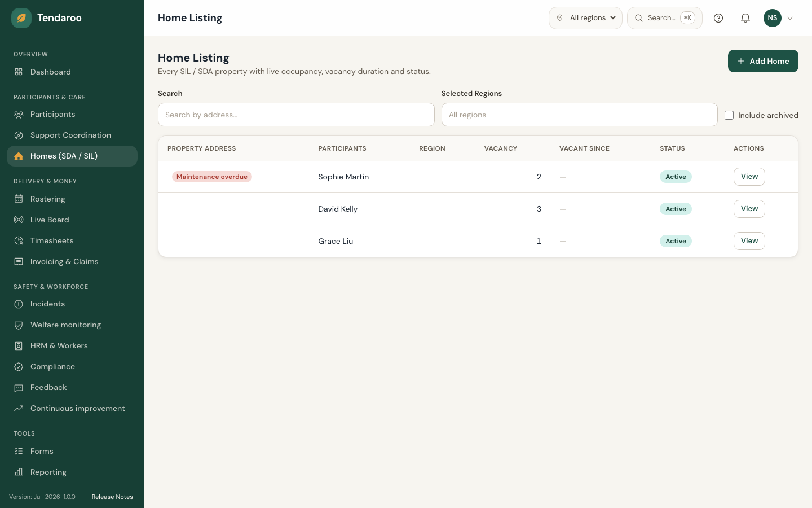Open Reporting menu item
Viewport: 812px width, 508px height.
coord(72,472)
